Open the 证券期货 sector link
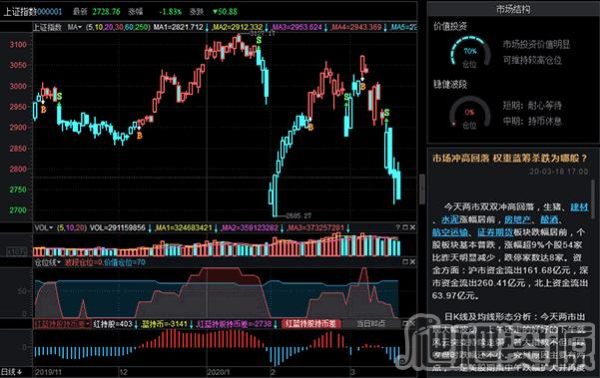This screenshot has height=378, width=600. [x=495, y=232]
